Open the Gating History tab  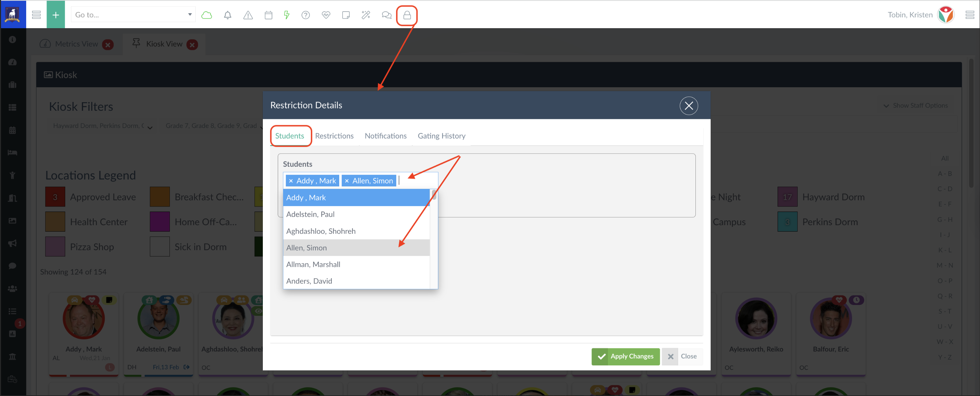point(441,136)
